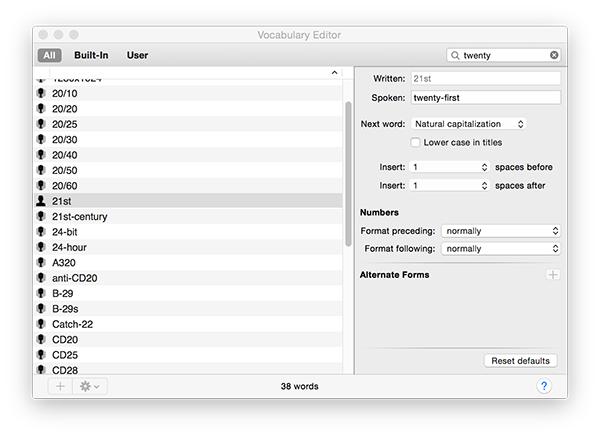The height and width of the screenshot is (437, 600).
Task: Toggle Lower case in titles checkbox
Action: 415,142
